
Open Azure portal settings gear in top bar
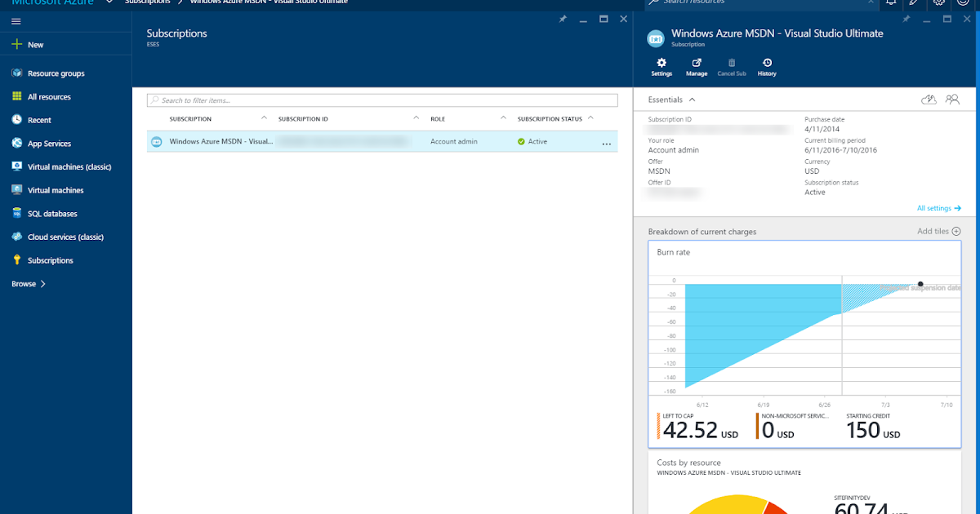coord(938,4)
